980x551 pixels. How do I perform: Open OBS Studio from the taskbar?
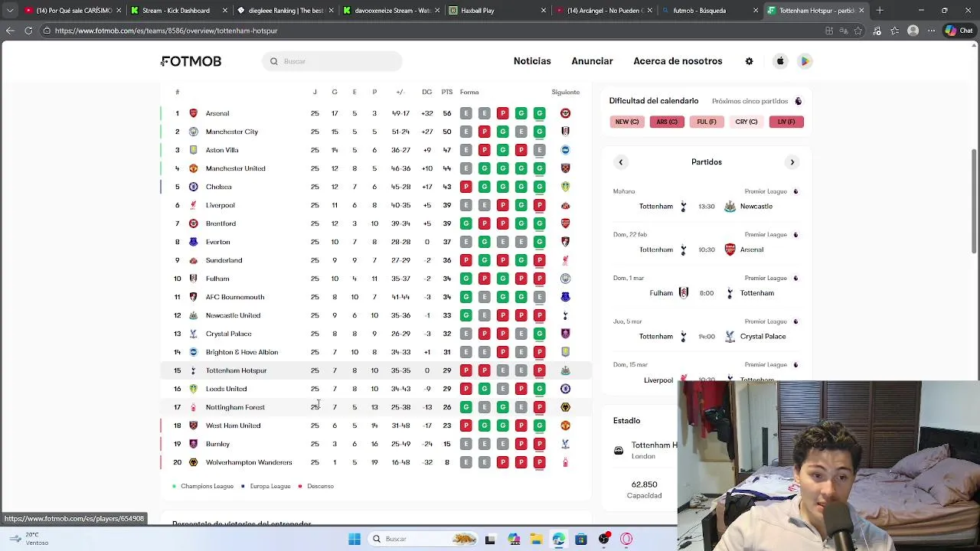(x=604, y=539)
